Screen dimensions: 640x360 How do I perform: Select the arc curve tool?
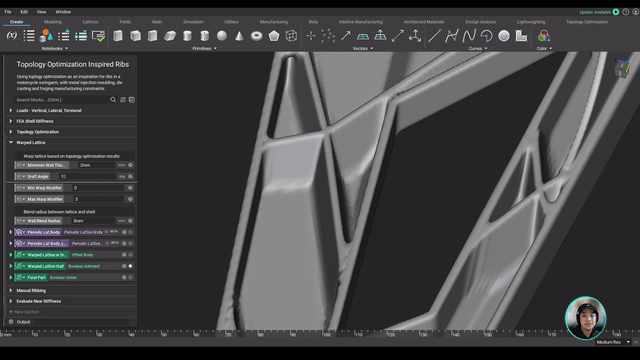[487, 36]
